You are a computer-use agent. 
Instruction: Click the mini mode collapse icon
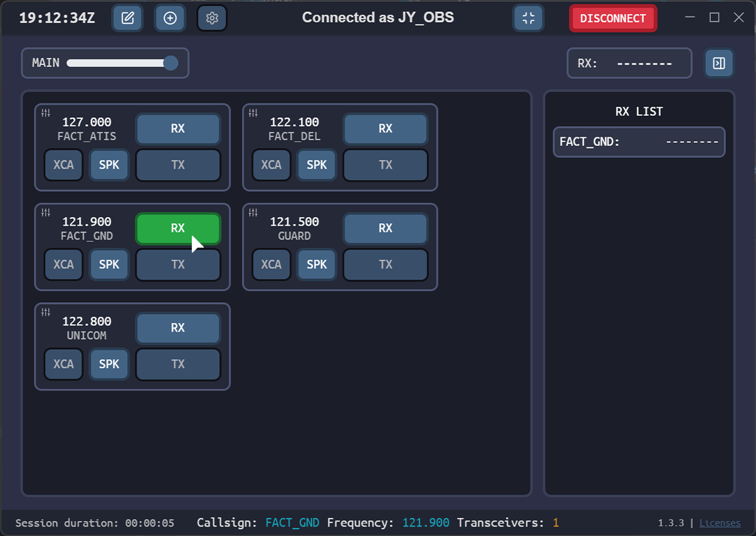(x=528, y=18)
